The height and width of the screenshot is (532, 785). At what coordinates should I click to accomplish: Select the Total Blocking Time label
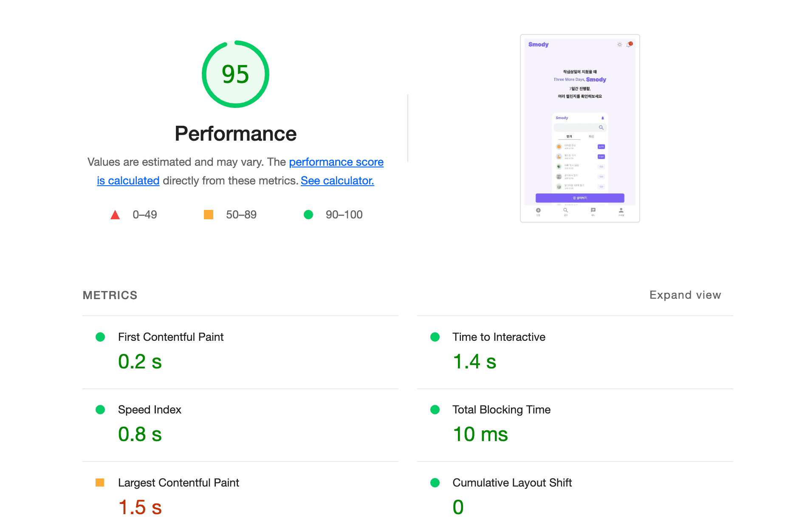click(x=501, y=410)
